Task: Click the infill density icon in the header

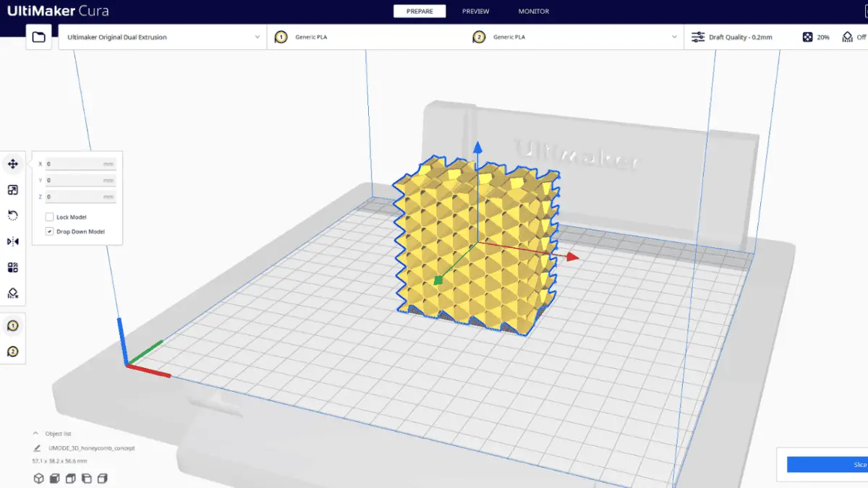Action: pos(806,36)
